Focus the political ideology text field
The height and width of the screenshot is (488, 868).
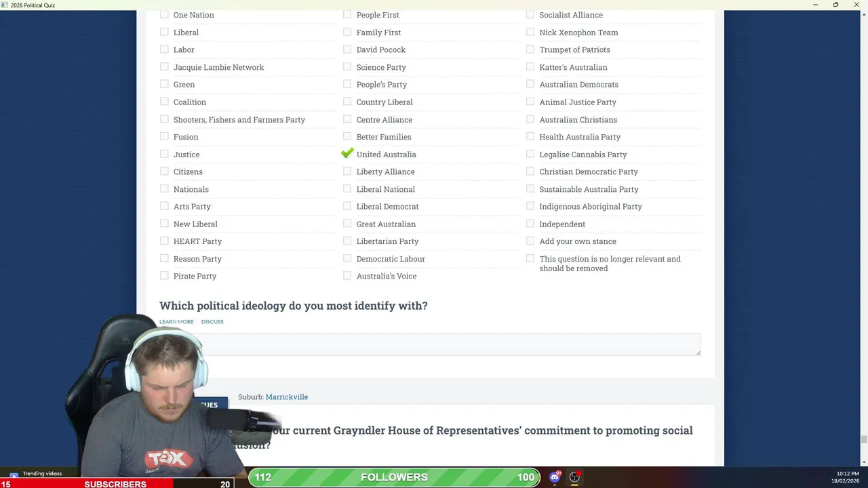coord(430,344)
